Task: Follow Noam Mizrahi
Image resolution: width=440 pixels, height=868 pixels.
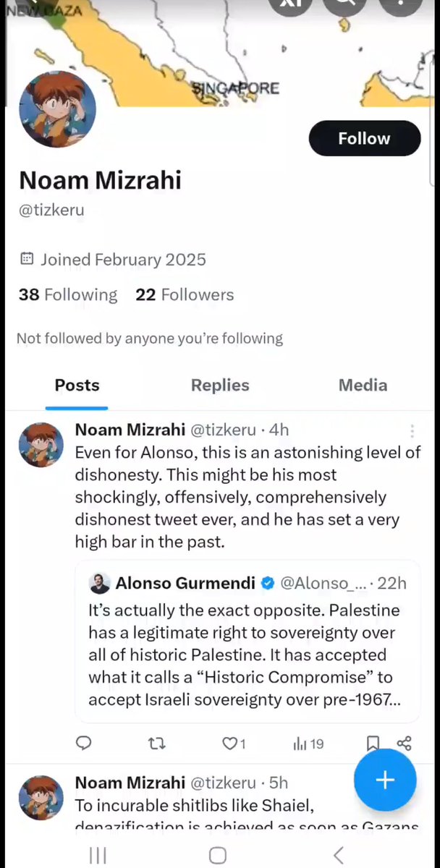Action: click(x=364, y=138)
